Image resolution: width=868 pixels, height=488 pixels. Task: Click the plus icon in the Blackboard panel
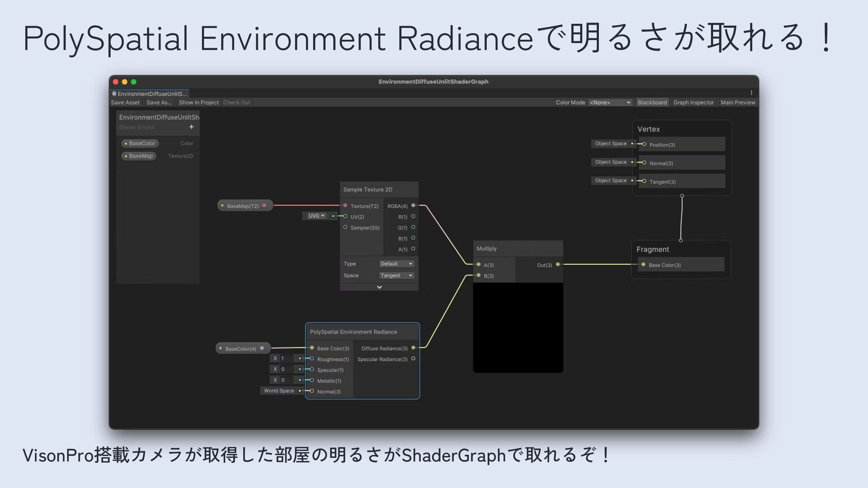pyautogui.click(x=191, y=127)
